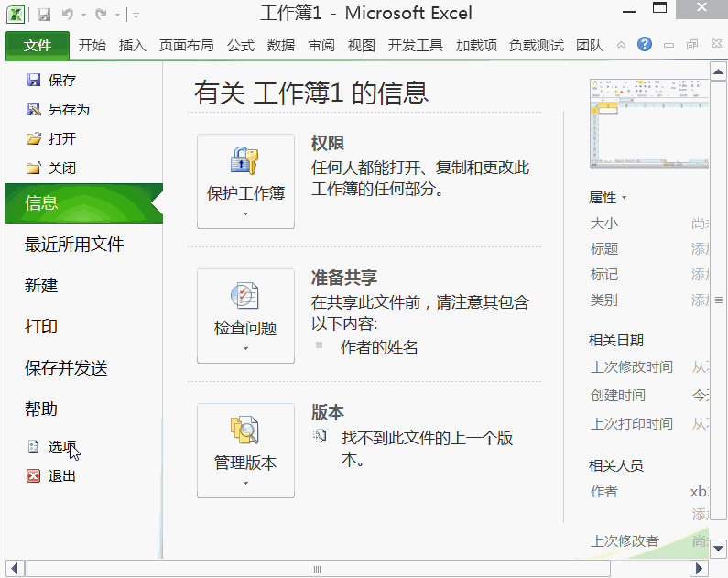Click the Excel application icon in title bar
The height and width of the screenshot is (578, 728).
16,15
